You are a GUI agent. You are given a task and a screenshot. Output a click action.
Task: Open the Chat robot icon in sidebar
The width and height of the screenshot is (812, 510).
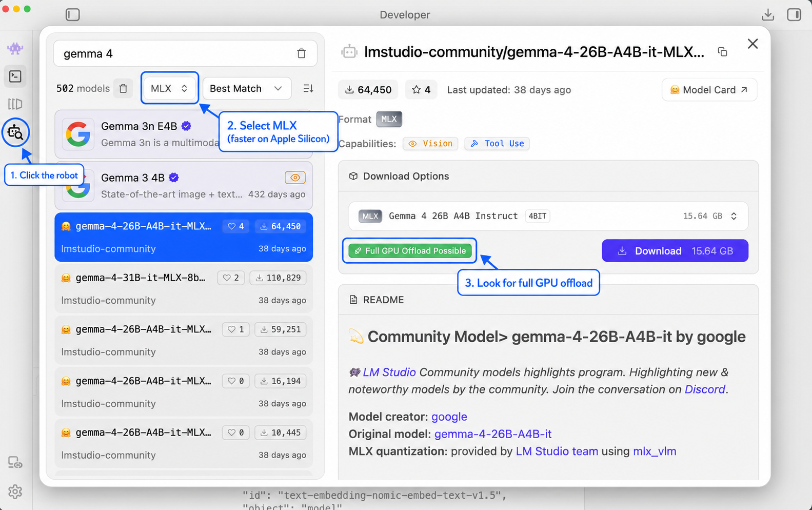pos(15,49)
